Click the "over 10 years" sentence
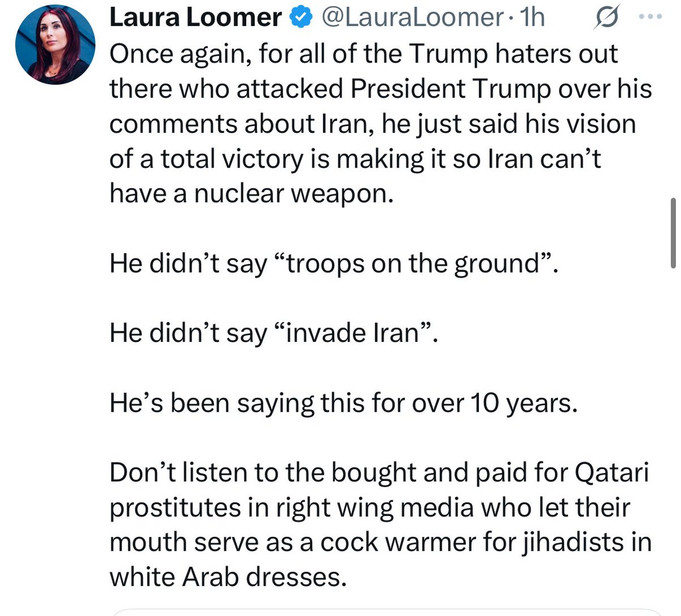Image resolution: width=681 pixels, height=616 pixels. pos(343,403)
